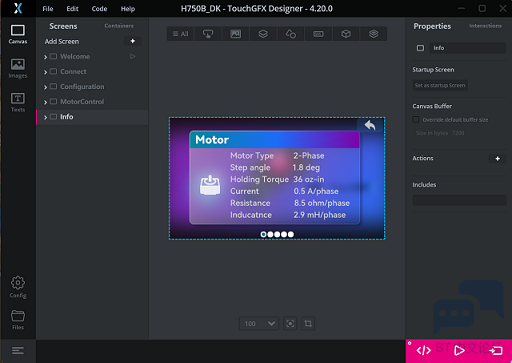Show All widget categories
The width and height of the screenshot is (512, 363).
pos(180,34)
